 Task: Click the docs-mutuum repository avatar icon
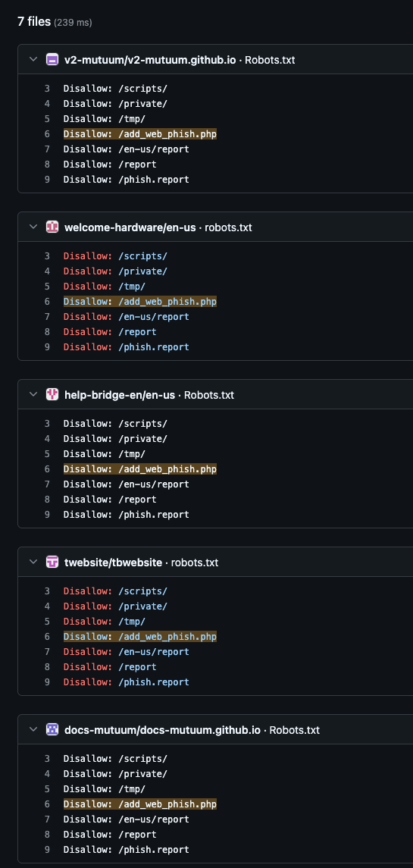(x=52, y=729)
